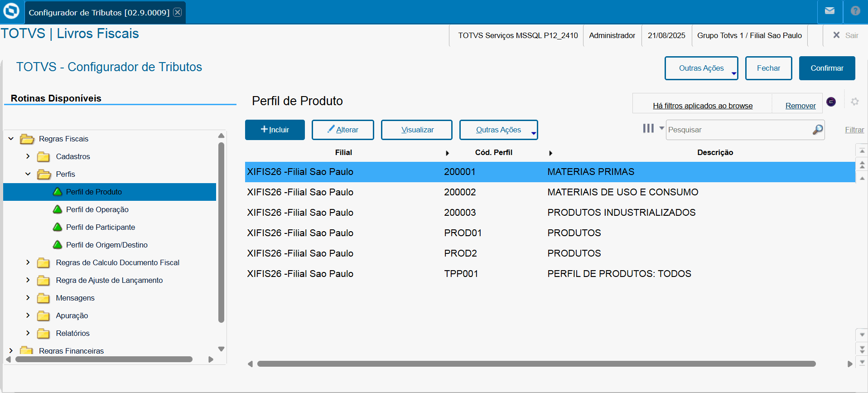This screenshot has width=868, height=393.
Task: Select row MATERIAIS DE USO E CONSUMO
Action: click(550, 192)
